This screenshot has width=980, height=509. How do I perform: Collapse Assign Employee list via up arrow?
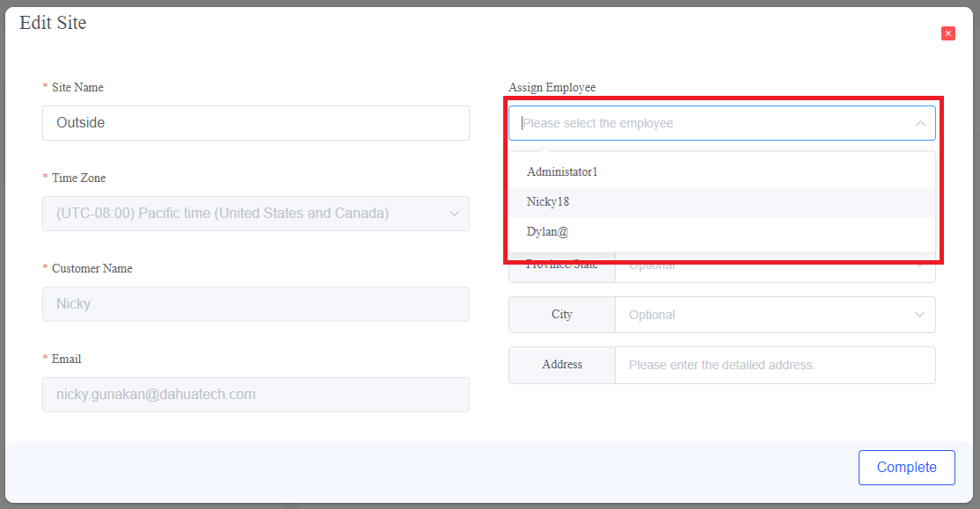(920, 123)
